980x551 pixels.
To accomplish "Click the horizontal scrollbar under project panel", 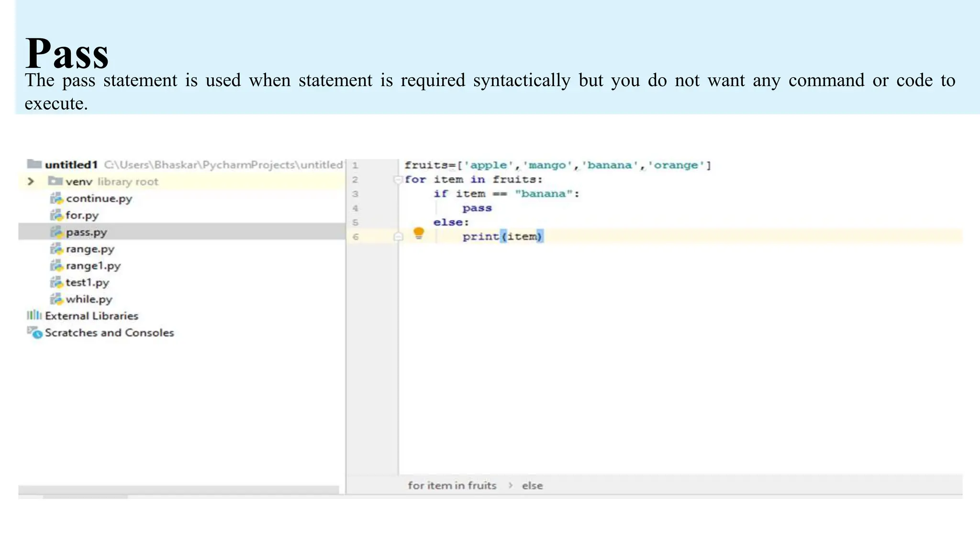I will tap(178, 490).
